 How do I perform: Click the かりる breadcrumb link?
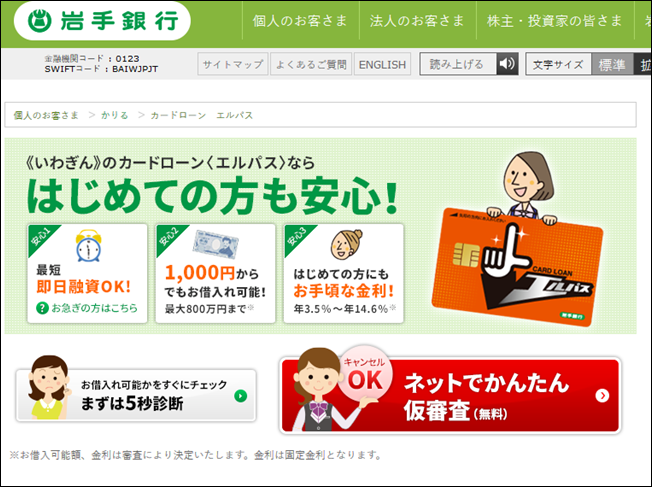click(x=115, y=115)
